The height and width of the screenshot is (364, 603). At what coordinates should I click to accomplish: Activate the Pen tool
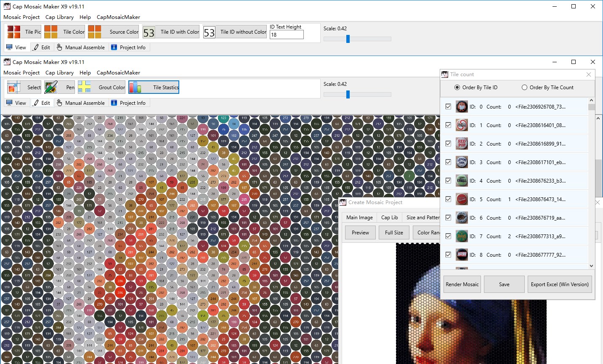tap(59, 87)
